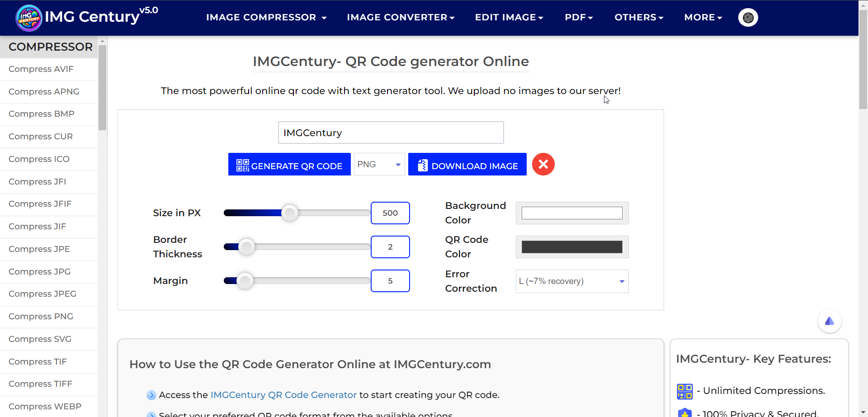Open the PNG format dropdown

379,165
